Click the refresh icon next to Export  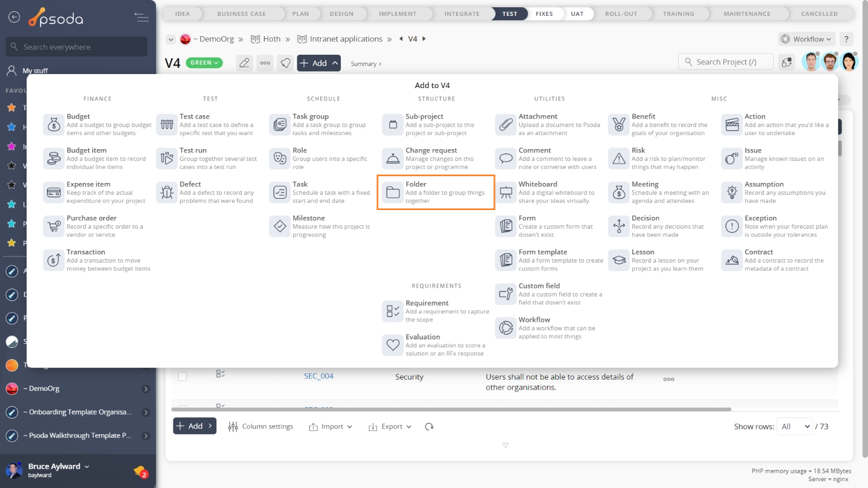[x=429, y=426]
